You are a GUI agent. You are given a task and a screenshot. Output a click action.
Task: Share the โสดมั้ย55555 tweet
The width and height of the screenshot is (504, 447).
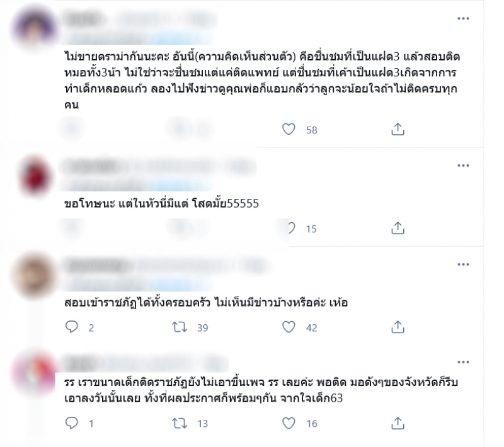coord(398,228)
